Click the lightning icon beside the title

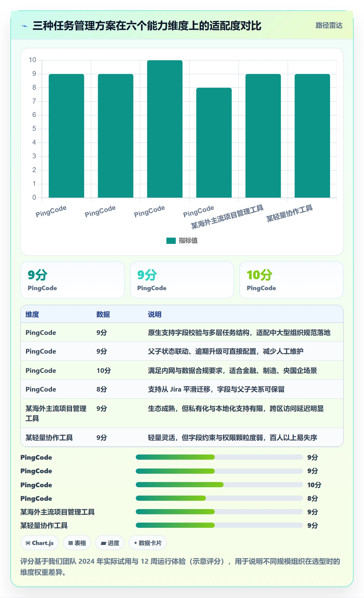(x=25, y=26)
